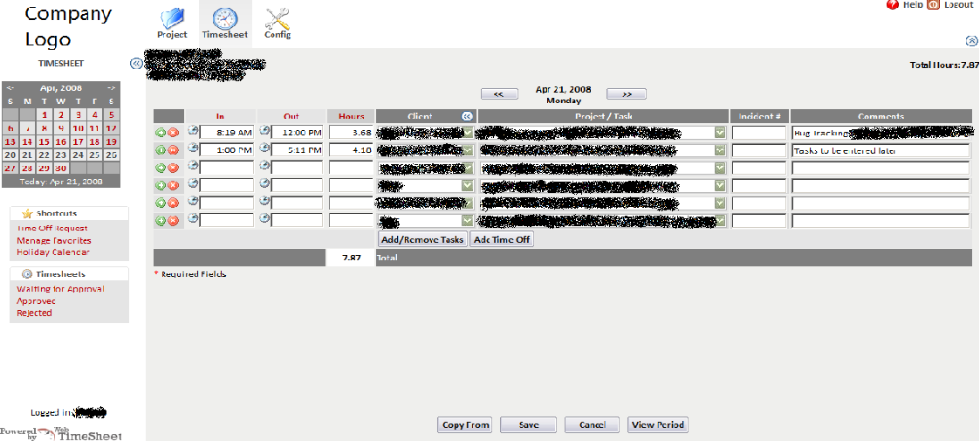Viewport: 980px width, 441px height.
Task: Click red delete-row icon for 8:19 AM row
Action: pos(173,133)
